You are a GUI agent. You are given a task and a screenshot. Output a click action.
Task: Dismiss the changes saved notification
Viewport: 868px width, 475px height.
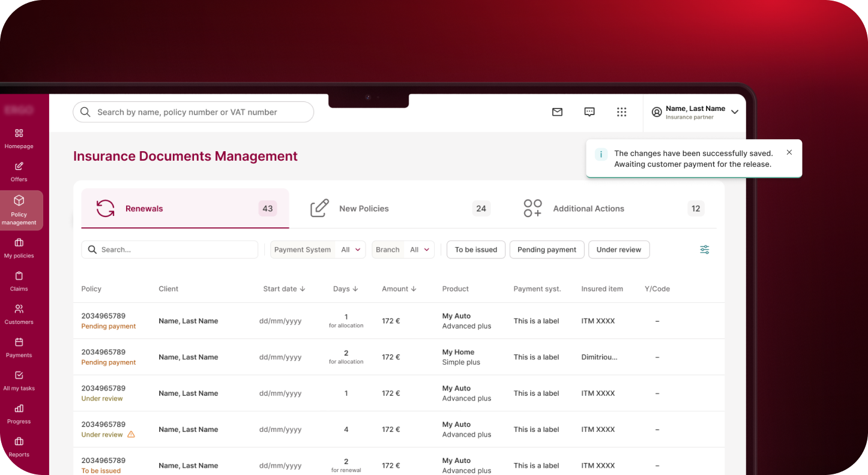[789, 152]
